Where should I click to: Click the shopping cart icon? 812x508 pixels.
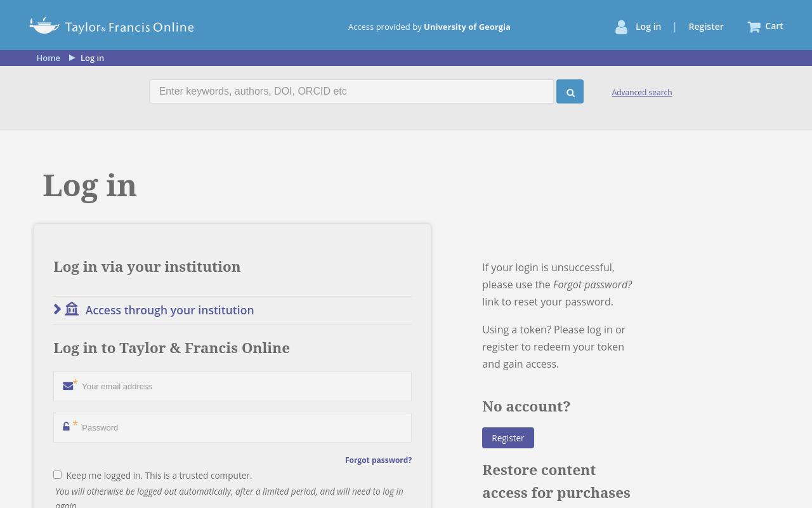point(754,27)
